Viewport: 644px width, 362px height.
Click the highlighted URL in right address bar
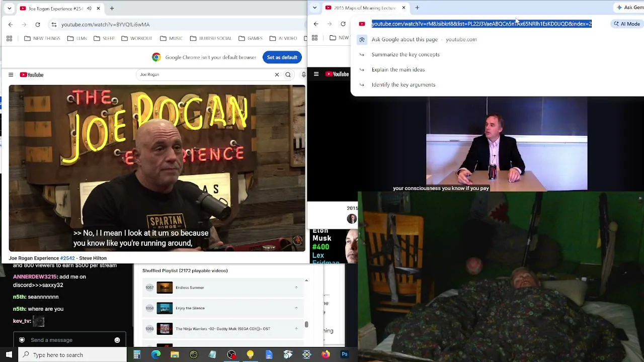(x=481, y=24)
